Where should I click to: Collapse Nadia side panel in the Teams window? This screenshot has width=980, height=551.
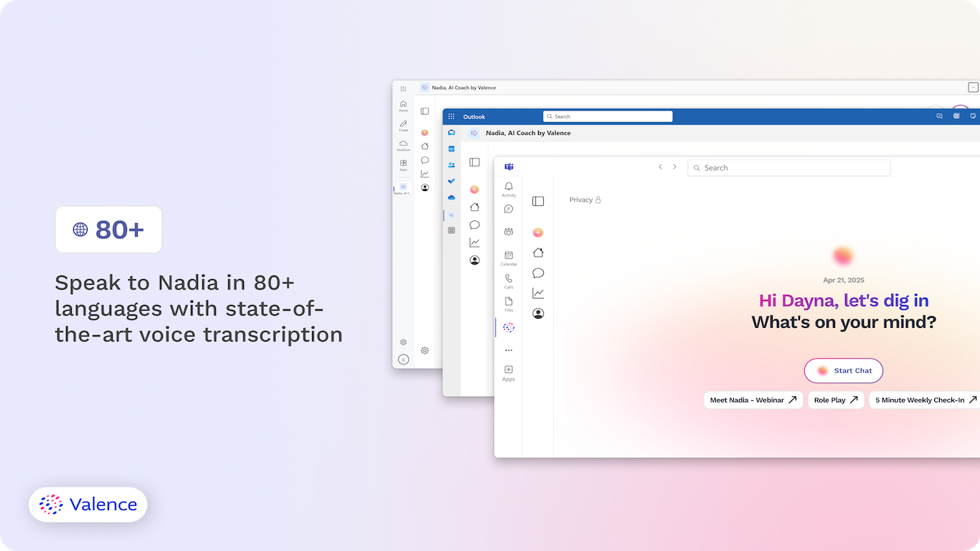538,202
